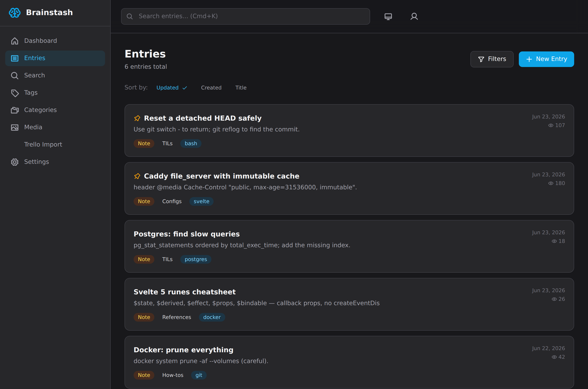The height and width of the screenshot is (389, 588).
Task: Click Note badge on Reset detached HEAD entry
Action: point(144,144)
